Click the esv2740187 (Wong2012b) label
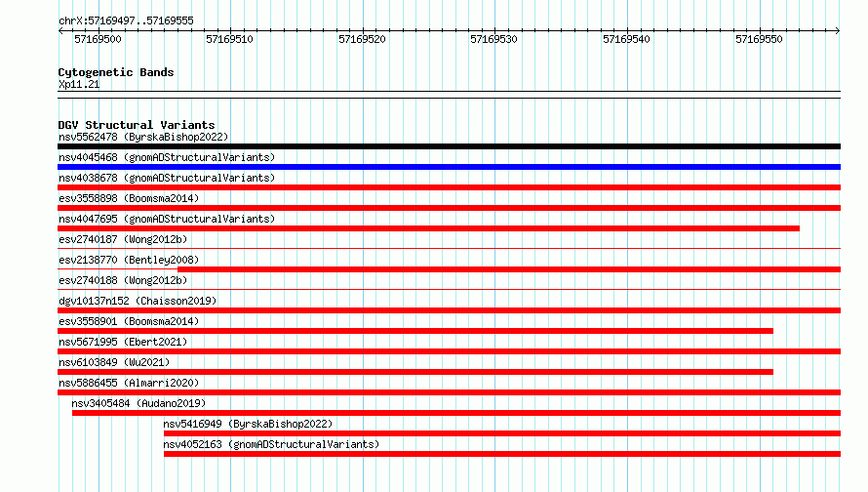The height and width of the screenshot is (492, 868). coord(123,239)
